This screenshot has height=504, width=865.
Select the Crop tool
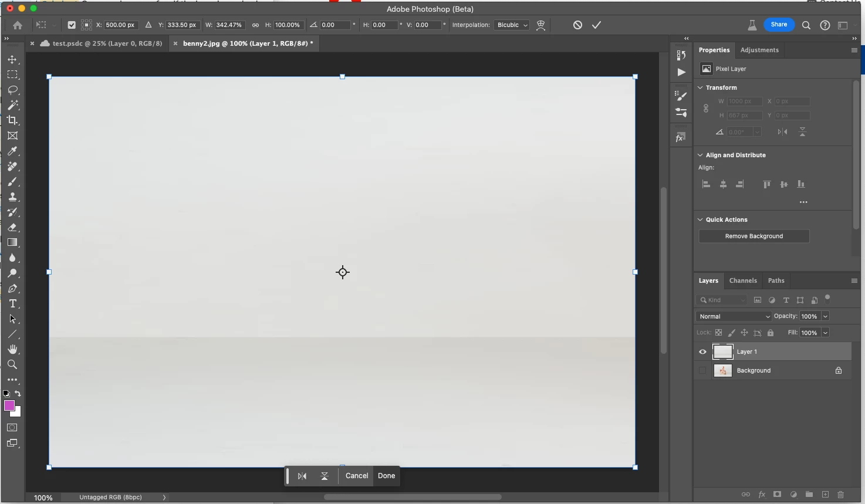[12, 120]
